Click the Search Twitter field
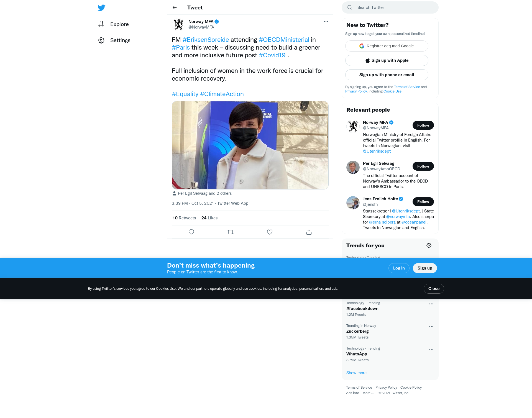Image resolution: width=532 pixels, height=418 pixels. click(x=393, y=7)
